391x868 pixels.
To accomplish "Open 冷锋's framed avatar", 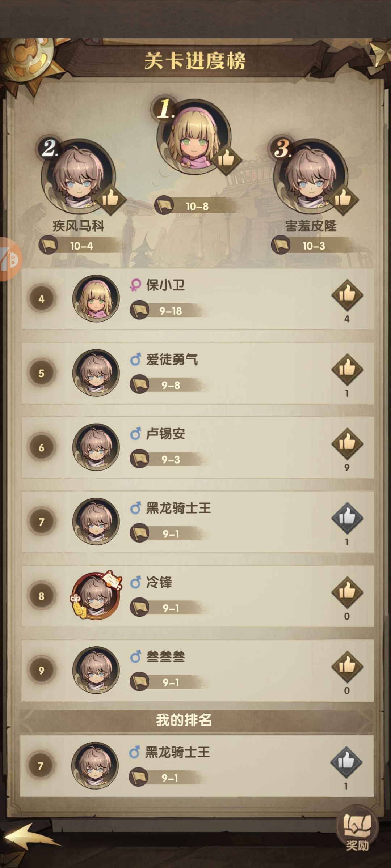I will 95,595.
